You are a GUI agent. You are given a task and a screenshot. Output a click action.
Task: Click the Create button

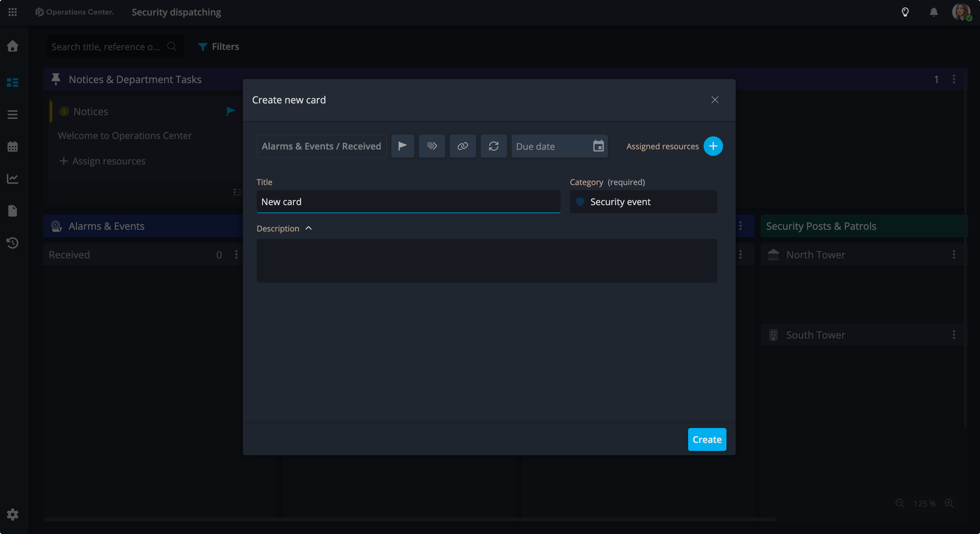point(707,439)
